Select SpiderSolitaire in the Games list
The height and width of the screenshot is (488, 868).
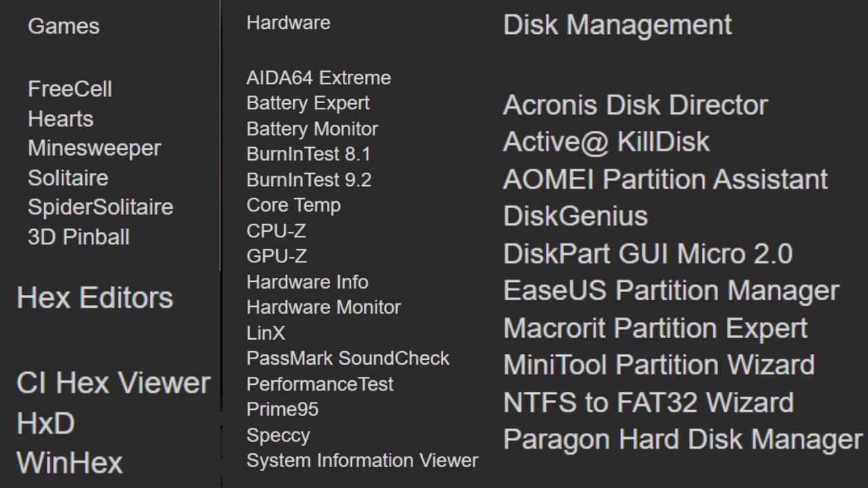(100, 207)
